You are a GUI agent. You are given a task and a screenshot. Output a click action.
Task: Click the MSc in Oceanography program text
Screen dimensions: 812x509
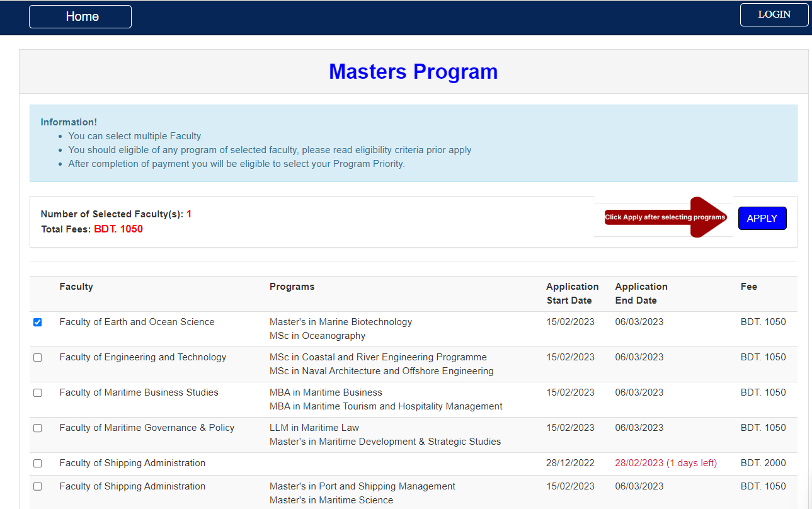click(x=317, y=336)
